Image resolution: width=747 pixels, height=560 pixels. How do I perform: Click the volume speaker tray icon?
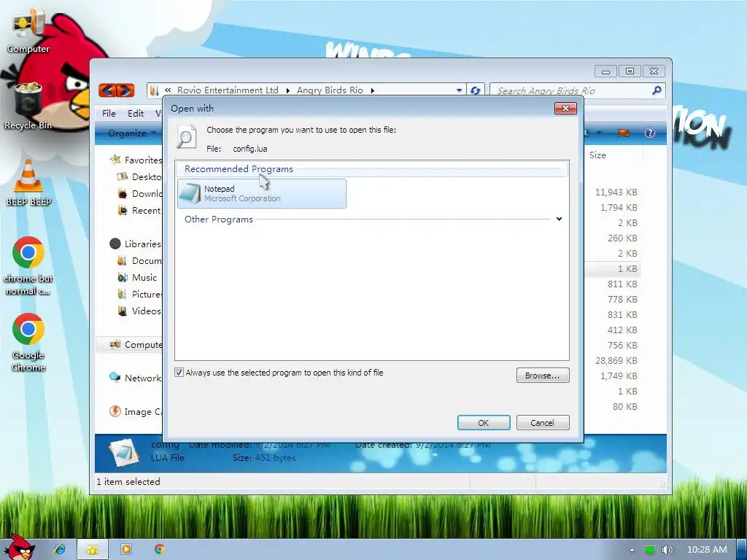667,550
